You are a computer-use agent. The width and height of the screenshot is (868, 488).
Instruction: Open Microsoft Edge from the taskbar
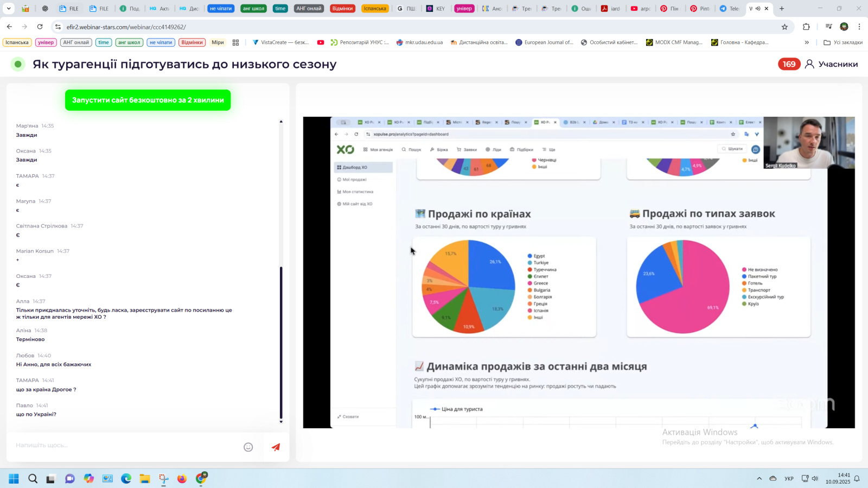126,478
